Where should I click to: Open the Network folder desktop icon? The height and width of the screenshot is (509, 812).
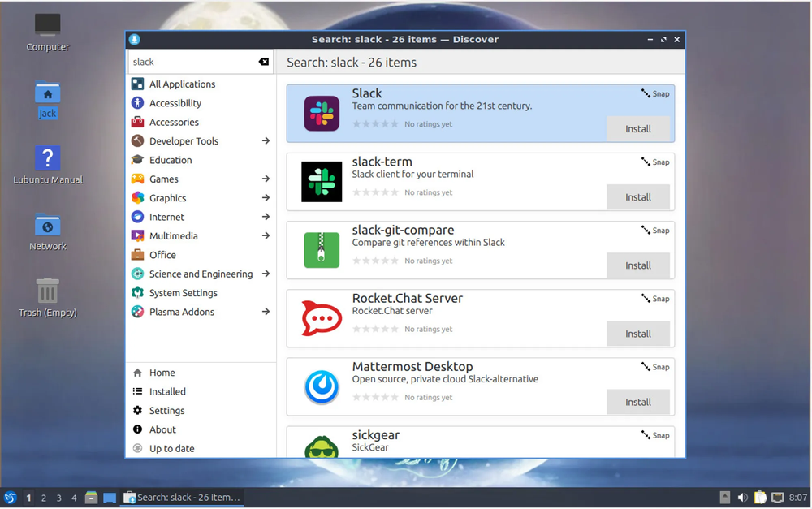tap(48, 231)
